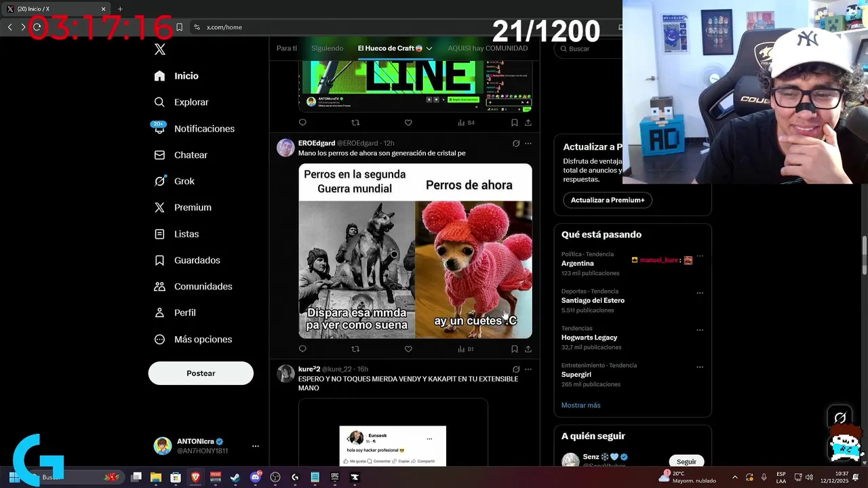
Task: Open more options on EROEdgard's post
Action: point(528,143)
